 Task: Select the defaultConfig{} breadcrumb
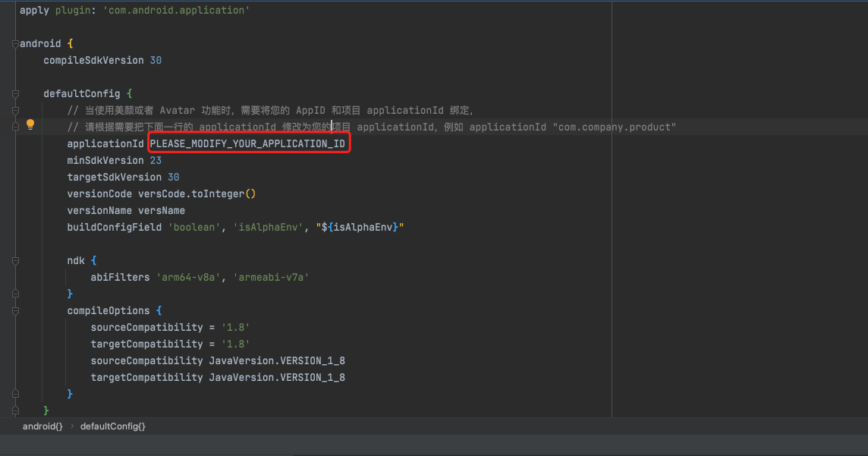(x=112, y=426)
